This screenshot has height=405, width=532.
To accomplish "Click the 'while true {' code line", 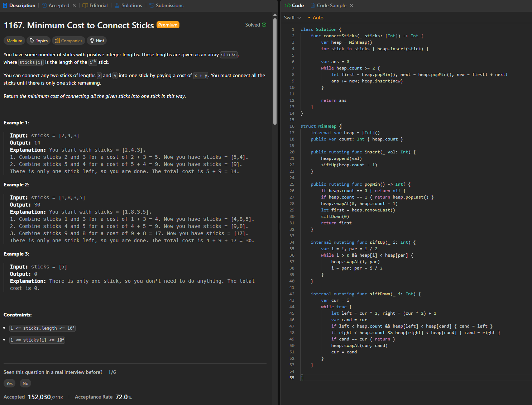I will 336,307.
